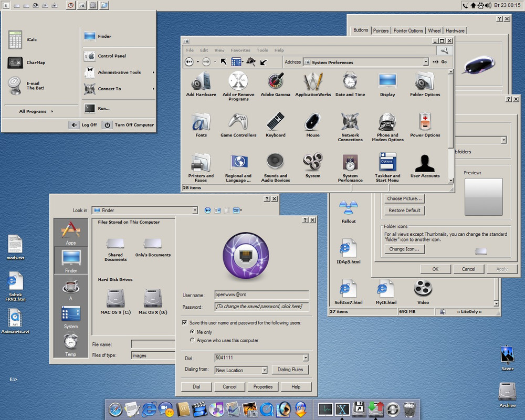Viewport: 525px width, 420px height.
Task: Click the Dialing Rules button
Action: pos(290,370)
